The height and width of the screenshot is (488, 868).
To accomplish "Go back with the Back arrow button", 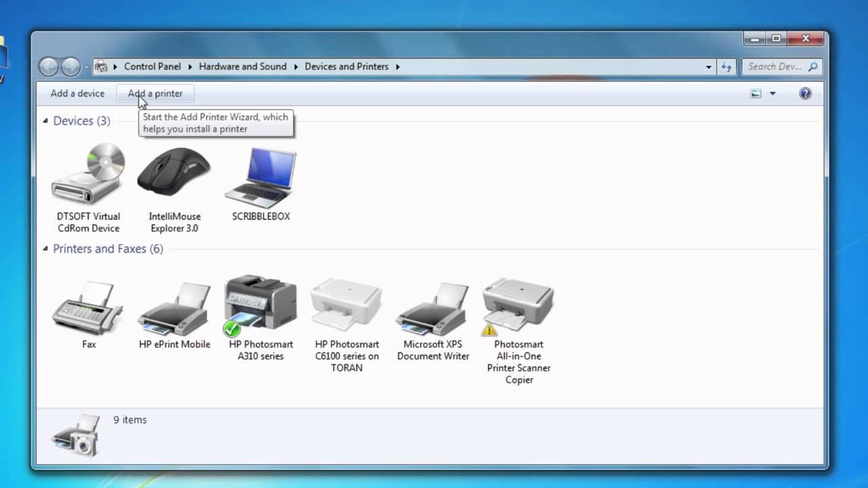I will tap(48, 66).
